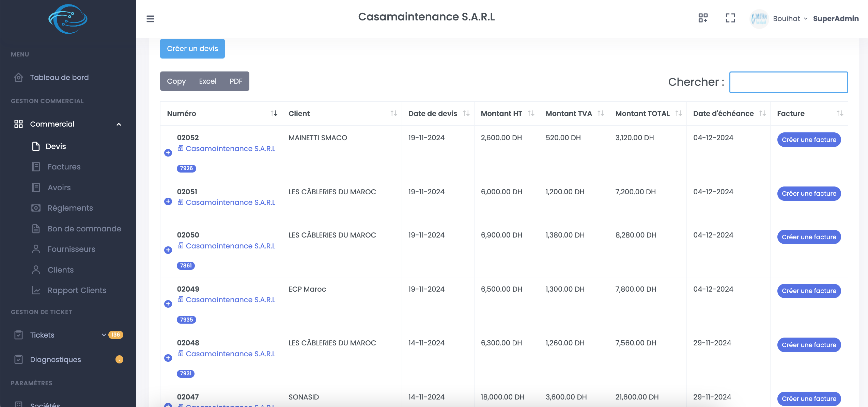Viewport: 868px width, 407px height.
Task: Sort by Montant HT column
Action: pyautogui.click(x=507, y=114)
